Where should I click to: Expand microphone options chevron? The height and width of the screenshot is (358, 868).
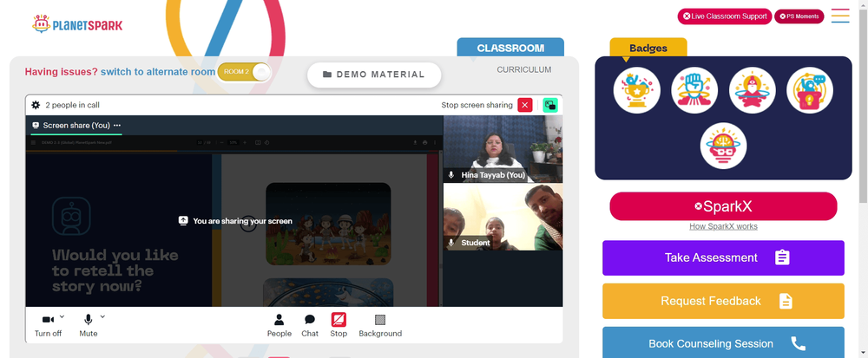[102, 316]
